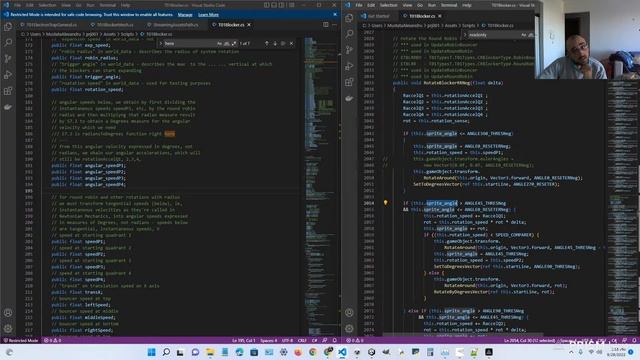640x360 pixels.
Task: Open Windows Start menu
Action: pyautogui.click(x=151, y=352)
